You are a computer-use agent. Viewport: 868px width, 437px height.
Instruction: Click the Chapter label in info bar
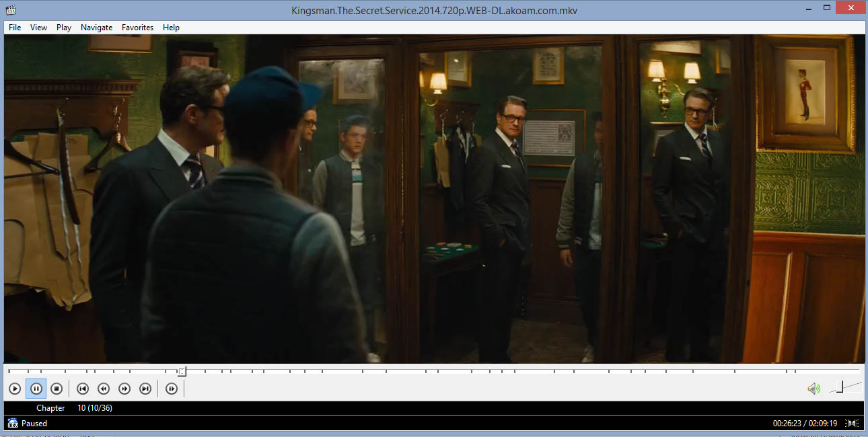coord(50,408)
